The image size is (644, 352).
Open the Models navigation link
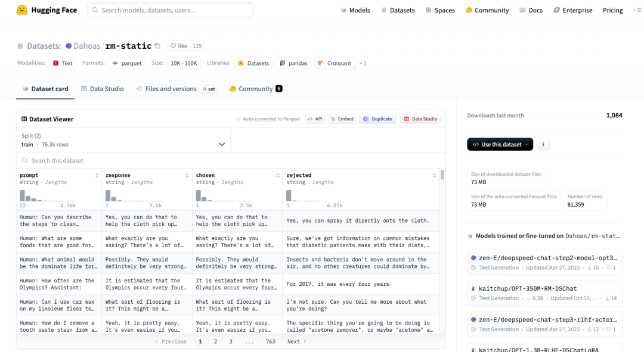[x=355, y=10]
